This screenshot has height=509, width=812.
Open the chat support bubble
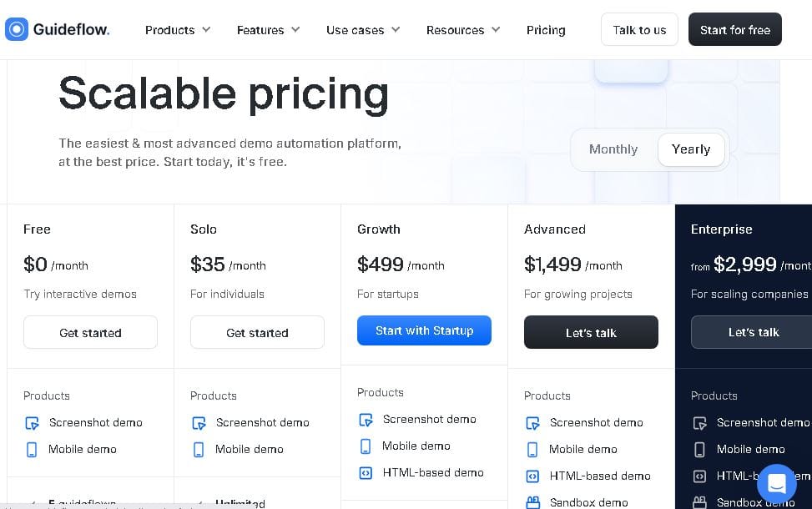tap(776, 484)
